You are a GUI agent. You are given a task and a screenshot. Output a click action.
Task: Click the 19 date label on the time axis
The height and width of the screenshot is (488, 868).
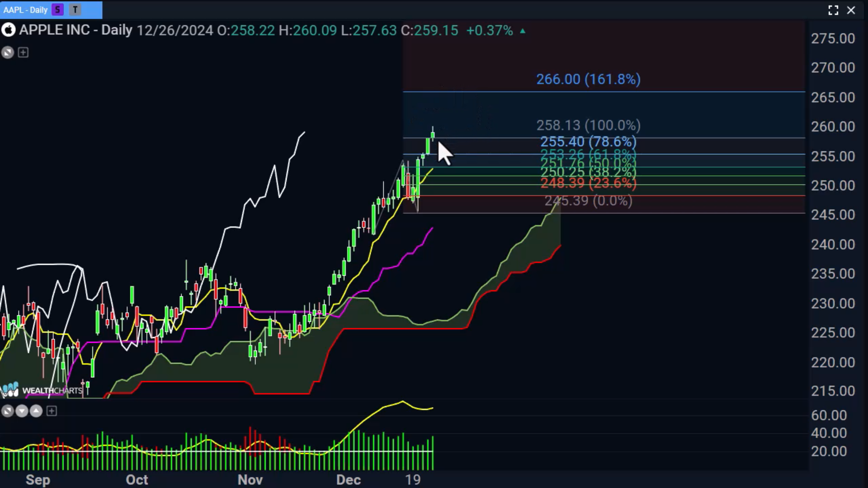[x=412, y=479]
